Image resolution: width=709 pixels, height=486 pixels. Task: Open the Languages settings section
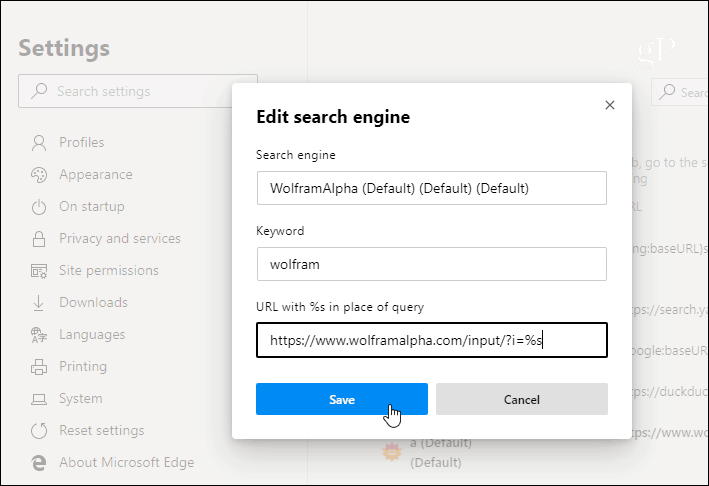point(92,335)
